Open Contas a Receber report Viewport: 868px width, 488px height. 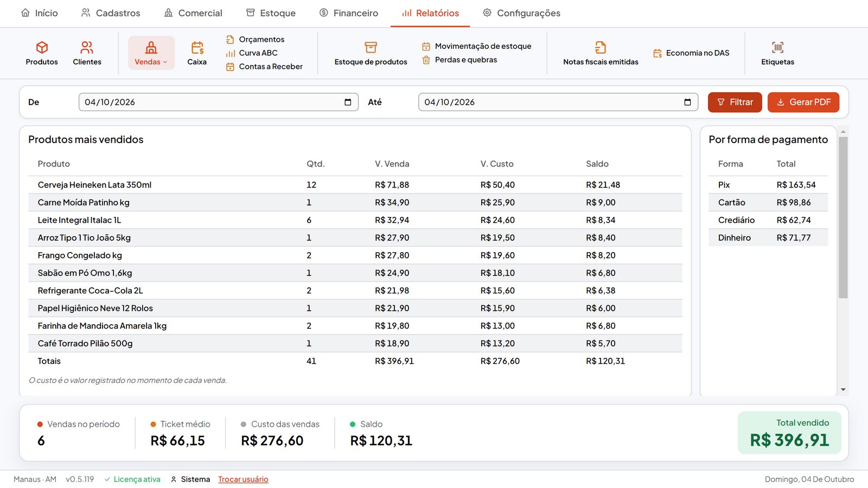click(264, 67)
